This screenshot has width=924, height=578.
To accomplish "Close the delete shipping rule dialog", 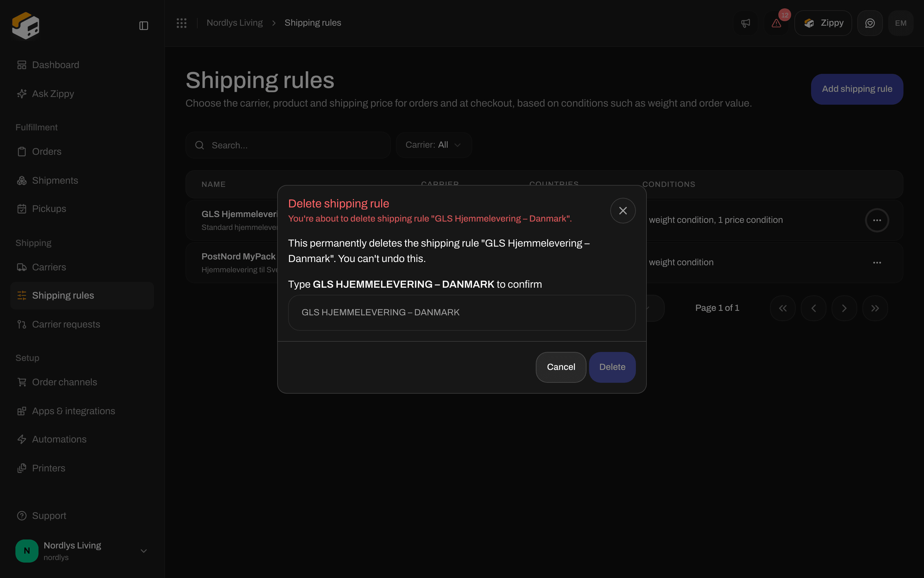I will tap(623, 211).
